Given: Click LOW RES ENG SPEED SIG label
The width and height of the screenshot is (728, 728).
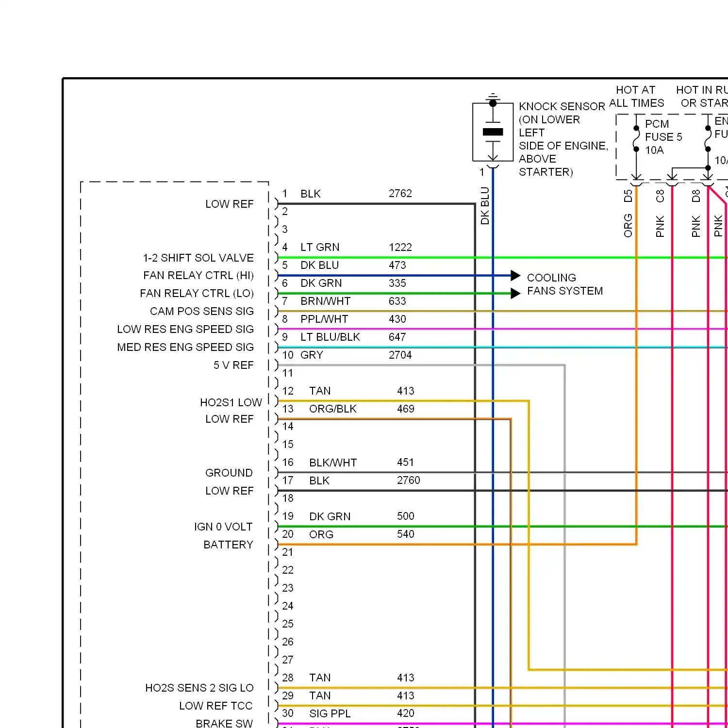Looking at the screenshot, I should 185,329.
